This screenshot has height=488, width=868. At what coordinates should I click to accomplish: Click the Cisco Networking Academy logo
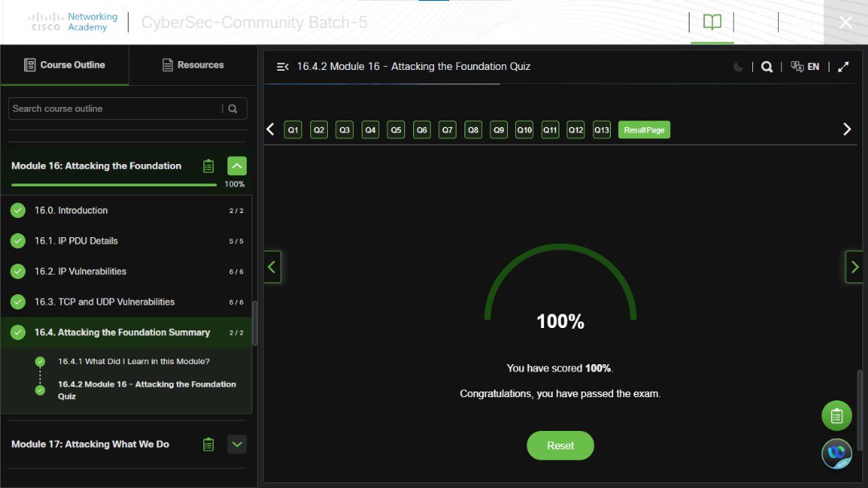[x=73, y=23]
